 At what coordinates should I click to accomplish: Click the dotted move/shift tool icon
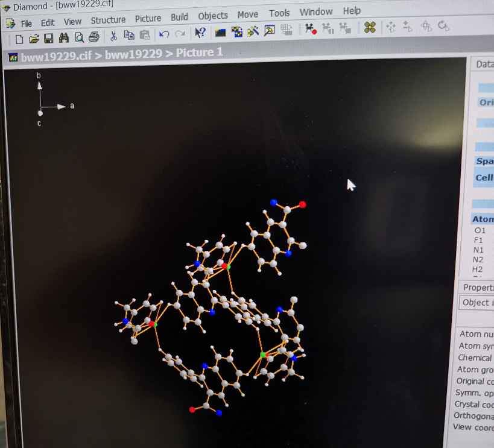coord(391,27)
